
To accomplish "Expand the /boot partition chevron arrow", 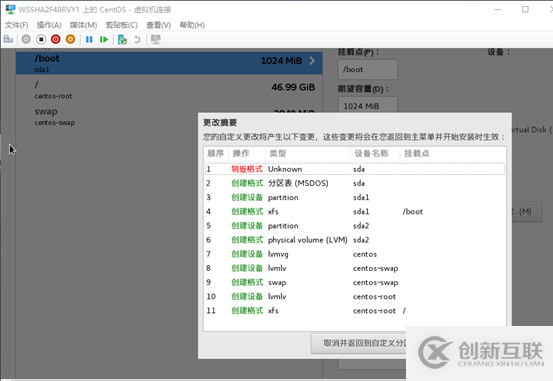I will tap(312, 61).
